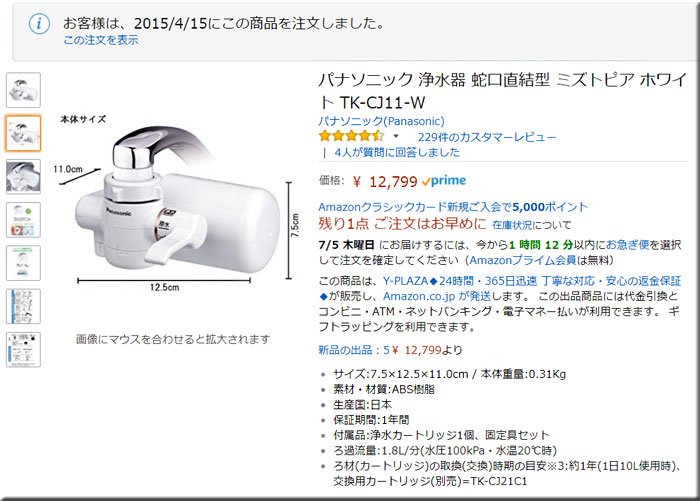700x501 pixels.
Task: Click the star rating icons
Action: pos(351,136)
